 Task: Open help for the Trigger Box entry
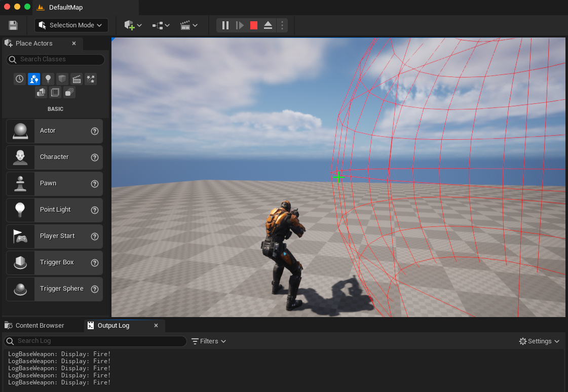95,263
